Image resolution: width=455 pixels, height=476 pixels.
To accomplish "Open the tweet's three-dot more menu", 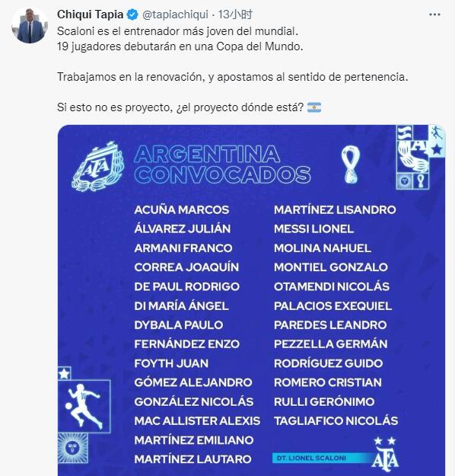I will tap(434, 14).
